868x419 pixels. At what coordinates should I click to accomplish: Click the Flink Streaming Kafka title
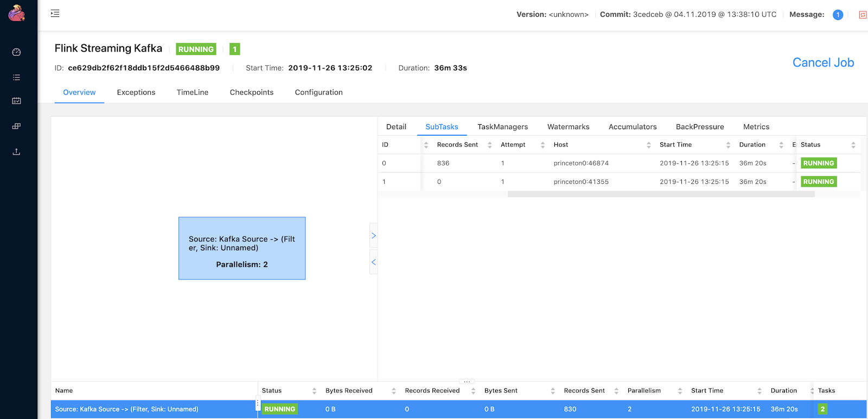[108, 48]
